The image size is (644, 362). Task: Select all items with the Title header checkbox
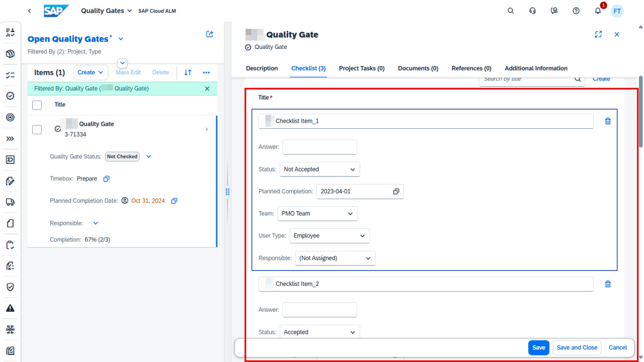(37, 105)
